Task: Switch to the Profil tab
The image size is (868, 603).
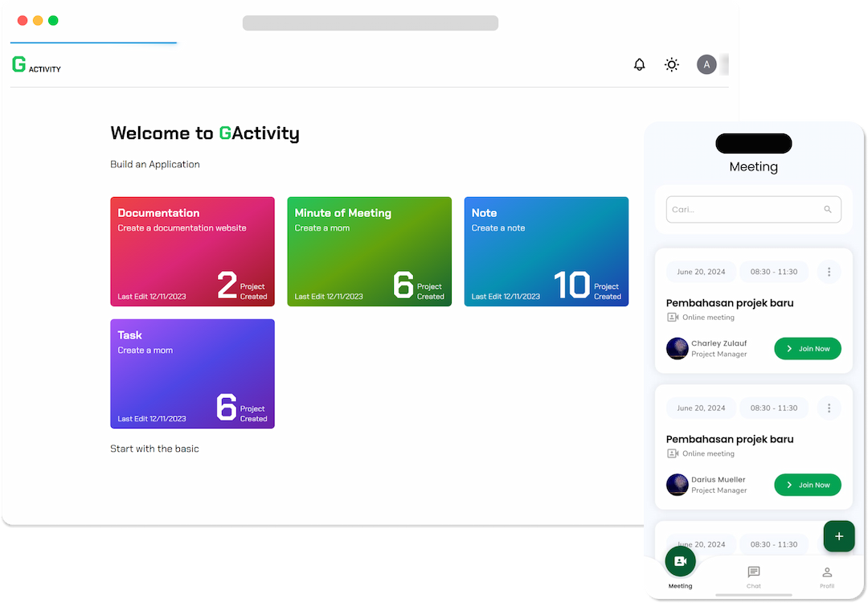Action: 827,576
